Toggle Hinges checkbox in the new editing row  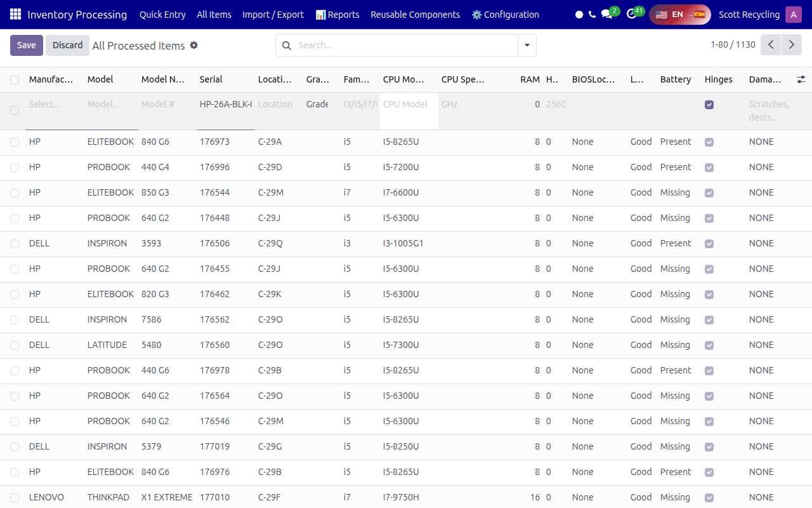709,105
